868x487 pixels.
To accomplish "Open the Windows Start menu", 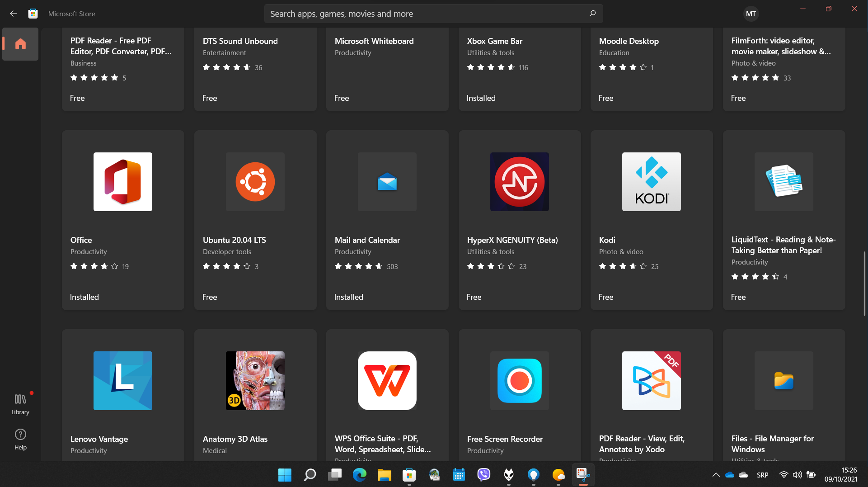I will click(x=285, y=475).
